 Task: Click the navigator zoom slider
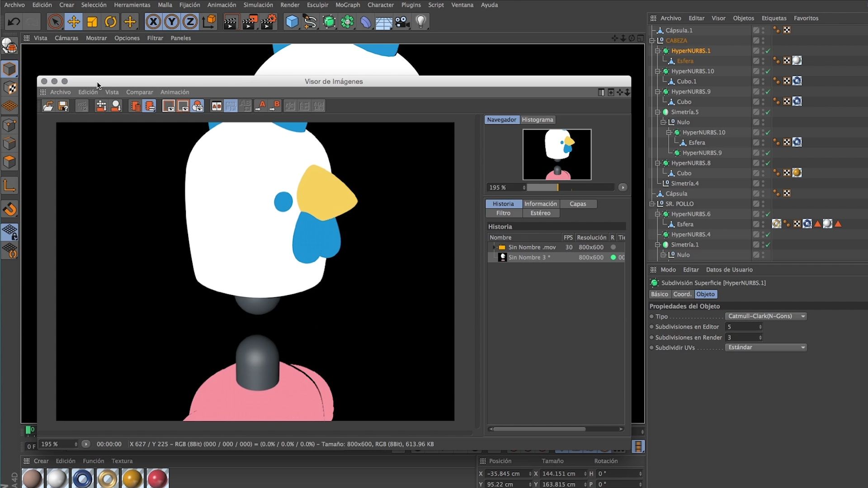(x=570, y=188)
